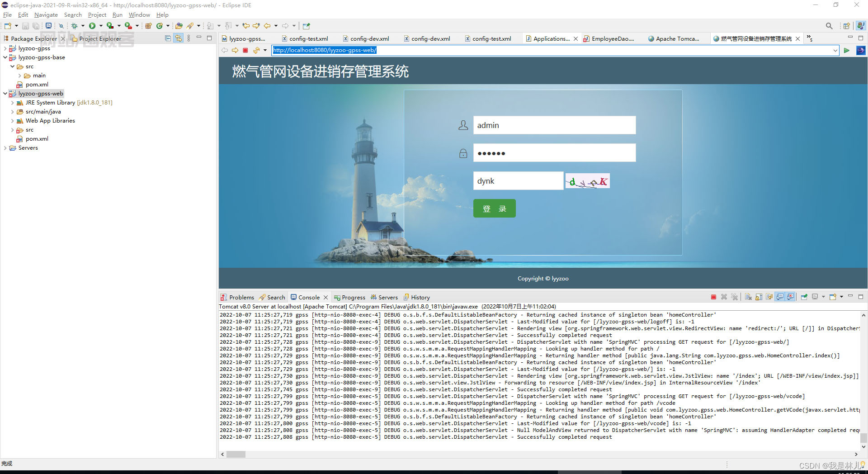Open the Window menu

[x=139, y=14]
